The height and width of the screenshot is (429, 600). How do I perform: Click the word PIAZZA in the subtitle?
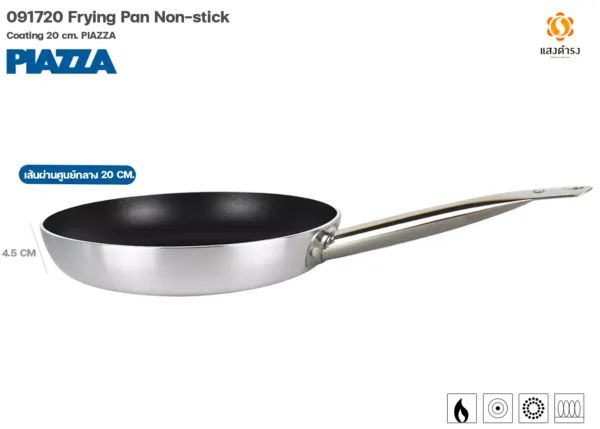click(x=99, y=36)
